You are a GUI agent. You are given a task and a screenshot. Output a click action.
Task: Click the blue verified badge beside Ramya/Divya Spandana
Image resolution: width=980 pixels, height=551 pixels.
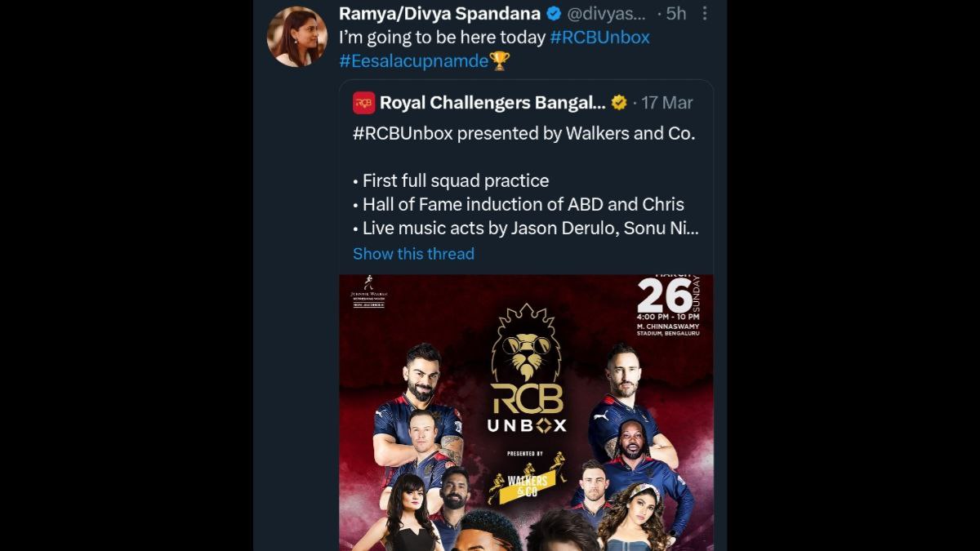pyautogui.click(x=551, y=13)
